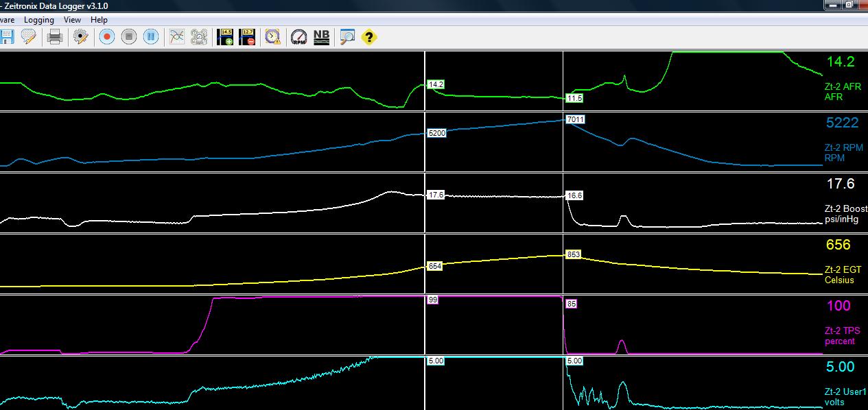
Task: Open the Help menu
Action: pyautogui.click(x=98, y=20)
